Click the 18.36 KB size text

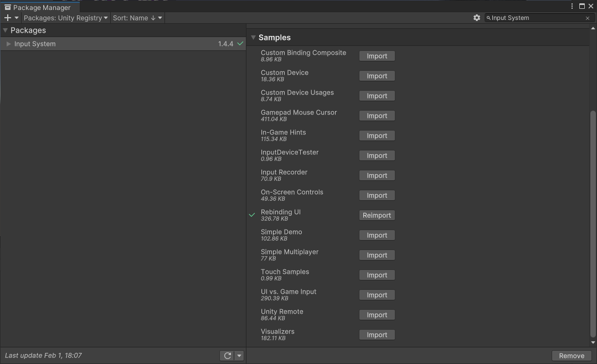272,79
